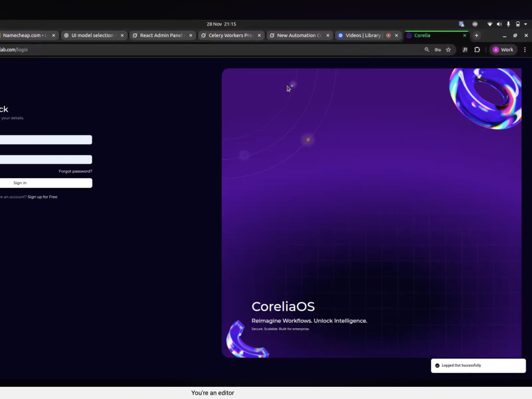This screenshot has width=532, height=399.
Task: Switch to the New Automation tab
Action: click(298, 35)
